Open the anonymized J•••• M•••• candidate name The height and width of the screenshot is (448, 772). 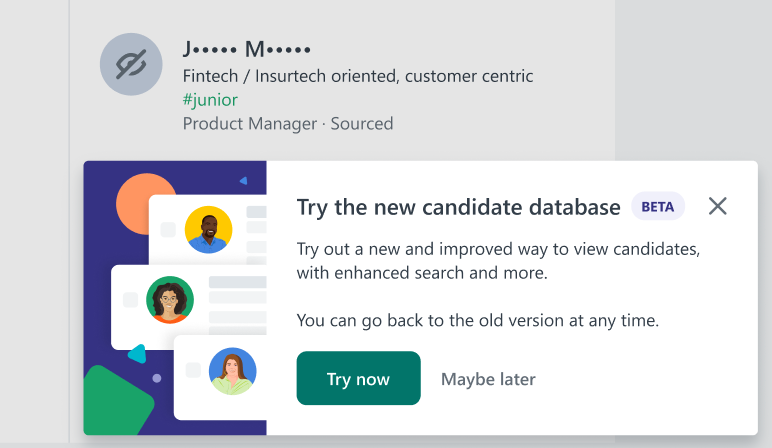tap(247, 49)
